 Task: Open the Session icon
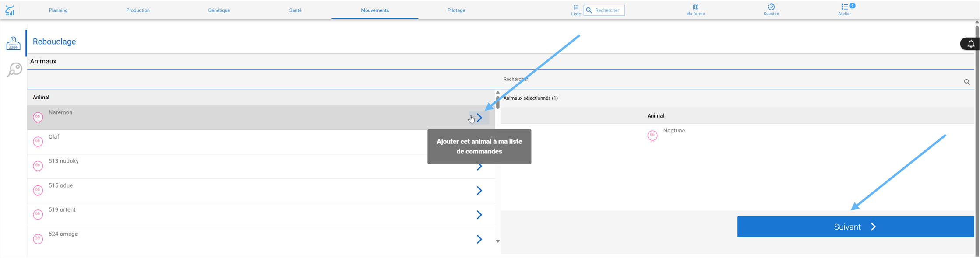tap(771, 7)
